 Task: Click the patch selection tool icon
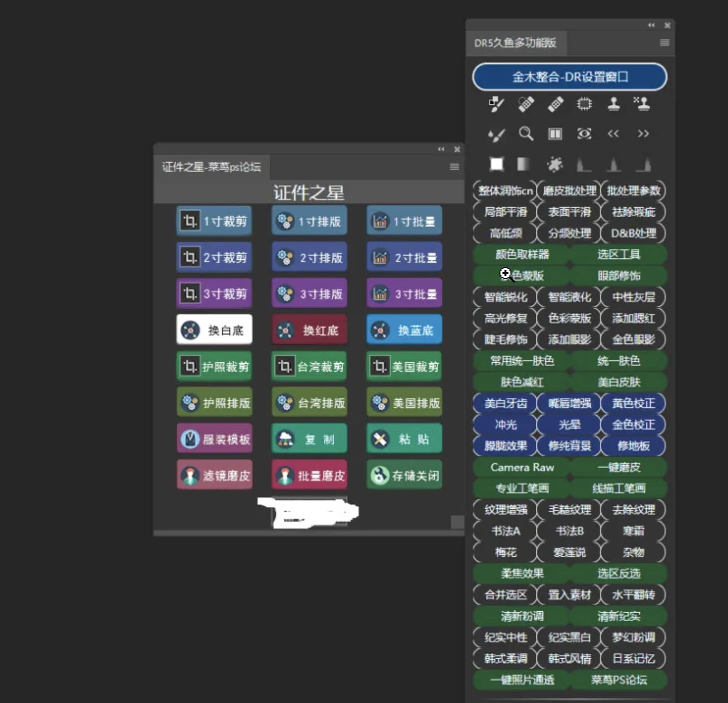point(584,104)
